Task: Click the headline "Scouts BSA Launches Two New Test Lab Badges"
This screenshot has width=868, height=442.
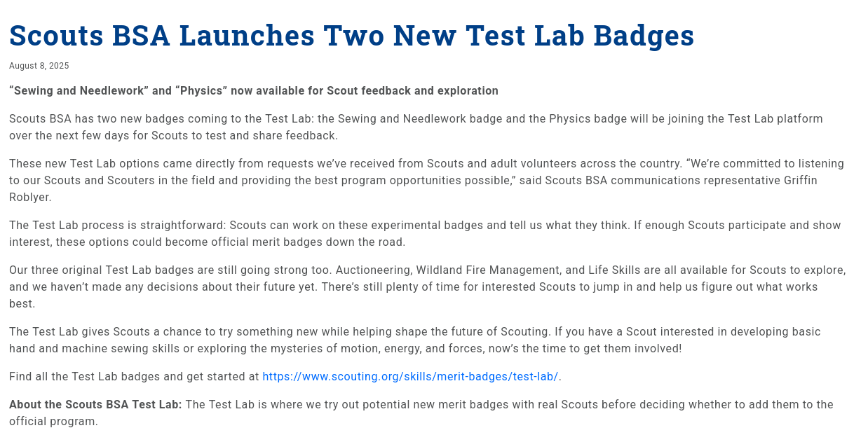Action: click(x=351, y=36)
